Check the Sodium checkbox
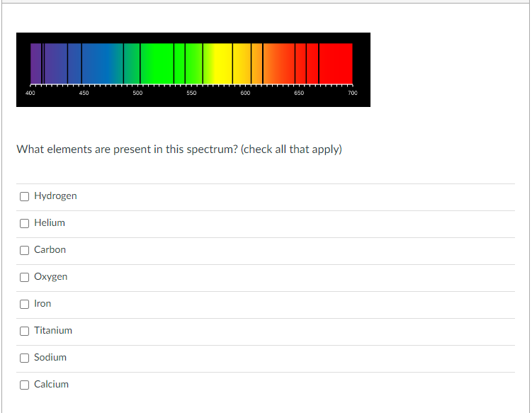 point(24,358)
